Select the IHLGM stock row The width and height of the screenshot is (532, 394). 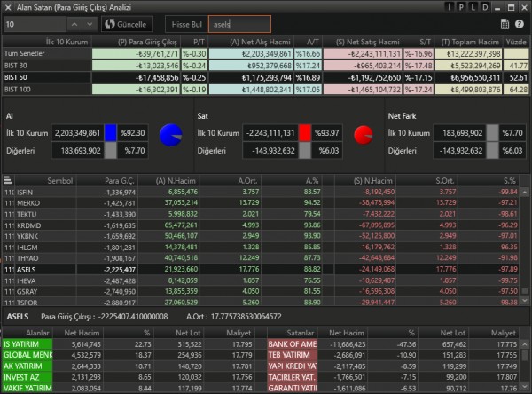pos(261,248)
